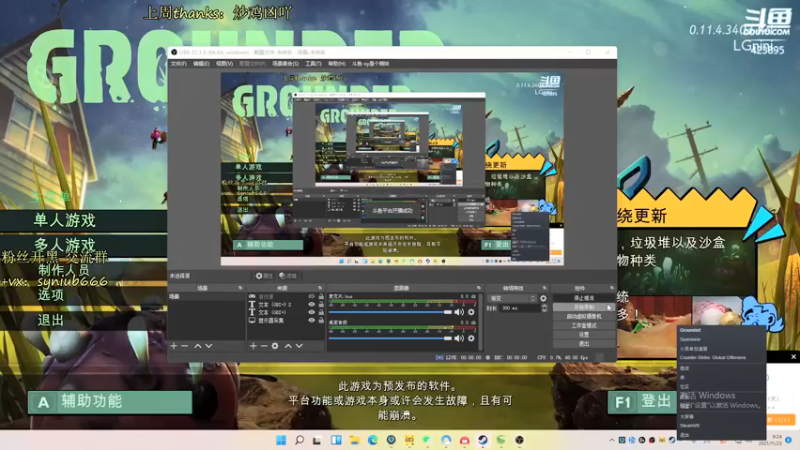Select SteamVR in the Steam tray menu
The height and width of the screenshot is (450, 800).
click(721, 426)
